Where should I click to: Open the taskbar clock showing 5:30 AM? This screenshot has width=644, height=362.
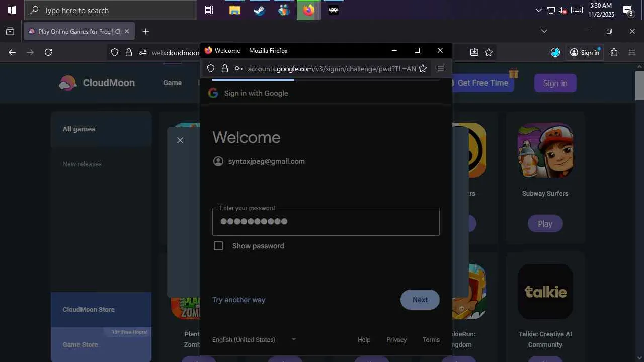click(x=601, y=10)
